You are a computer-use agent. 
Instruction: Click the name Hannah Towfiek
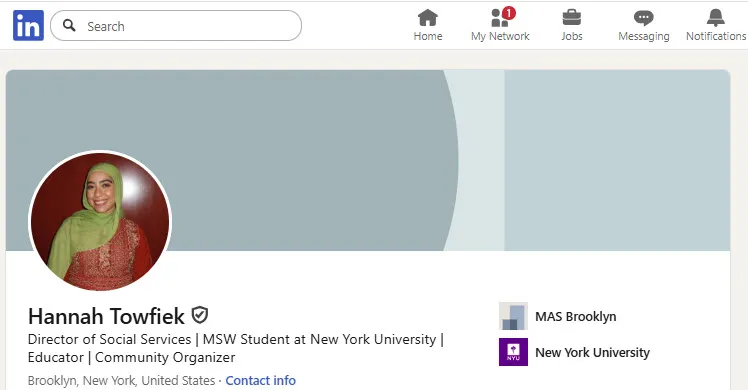[x=106, y=316]
